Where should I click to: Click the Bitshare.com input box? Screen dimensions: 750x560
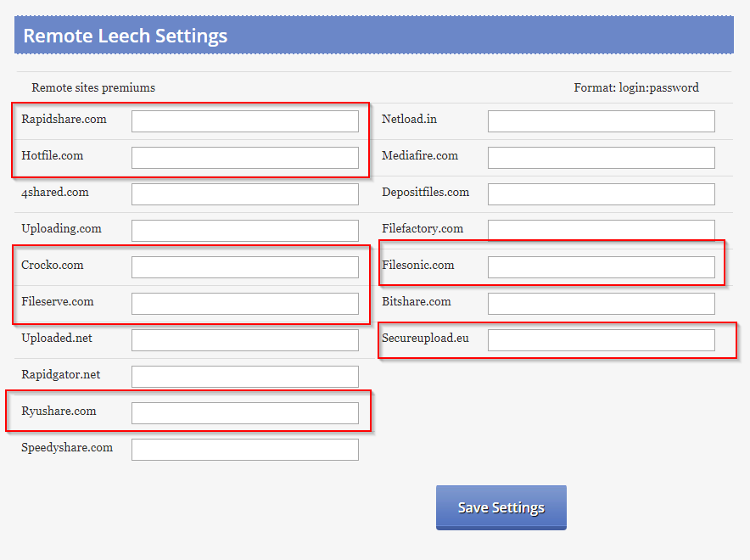pyautogui.click(x=602, y=304)
